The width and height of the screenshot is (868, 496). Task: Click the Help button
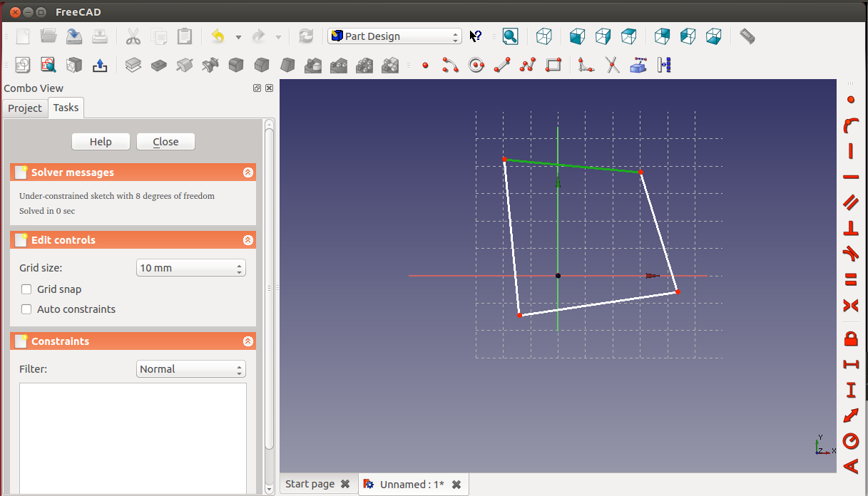pyautogui.click(x=101, y=142)
